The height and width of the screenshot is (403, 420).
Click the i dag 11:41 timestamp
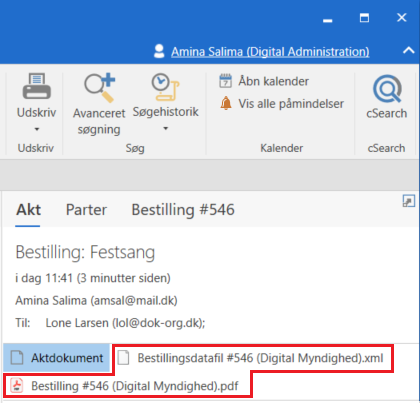93,278
